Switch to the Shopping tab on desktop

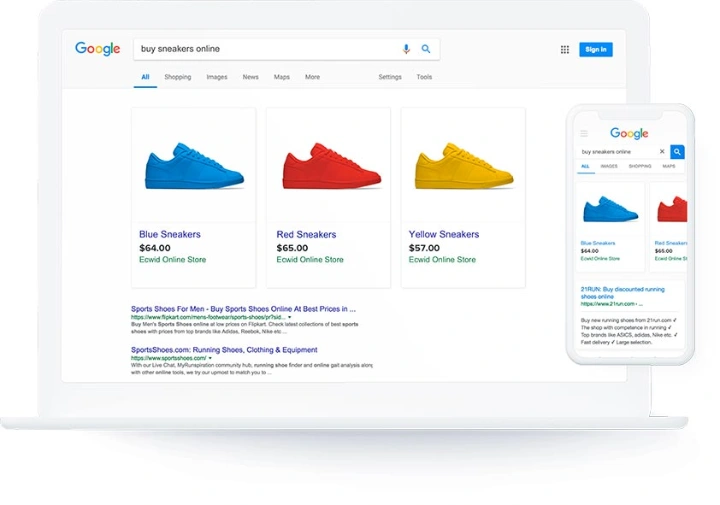click(178, 77)
